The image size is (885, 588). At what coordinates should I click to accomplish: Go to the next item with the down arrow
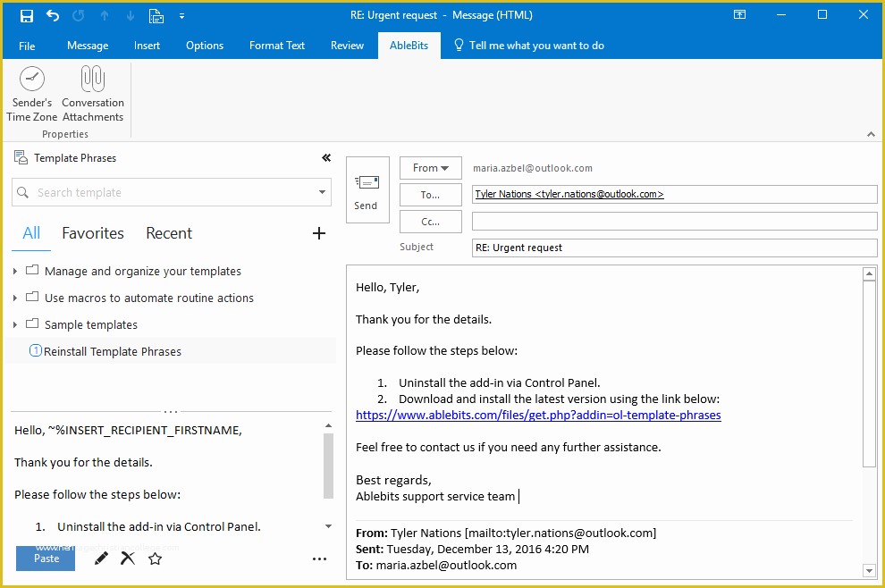pyautogui.click(x=130, y=16)
